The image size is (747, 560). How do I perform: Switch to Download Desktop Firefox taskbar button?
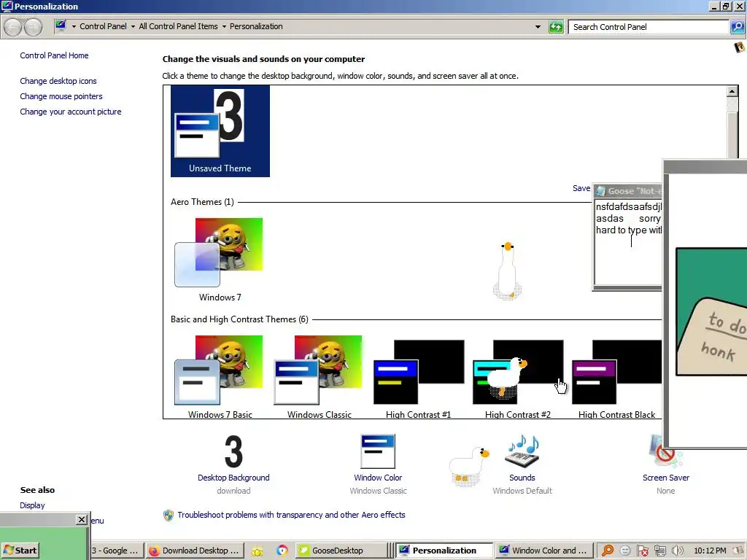(194, 551)
